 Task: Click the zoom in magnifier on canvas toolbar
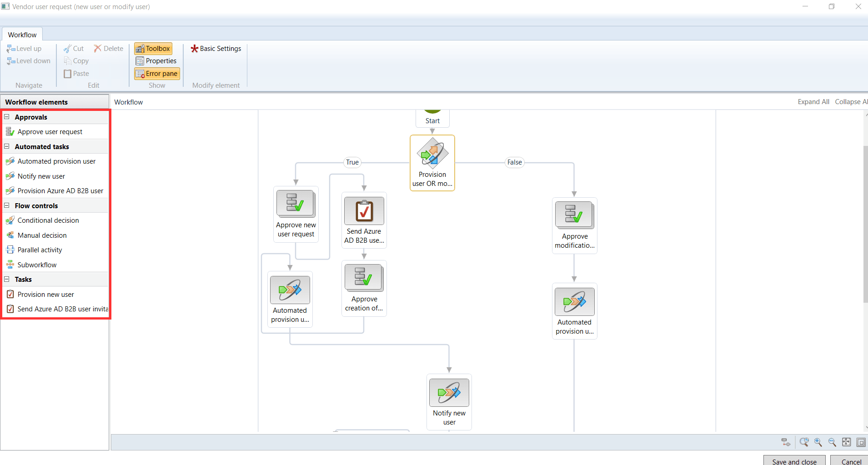[817, 442]
